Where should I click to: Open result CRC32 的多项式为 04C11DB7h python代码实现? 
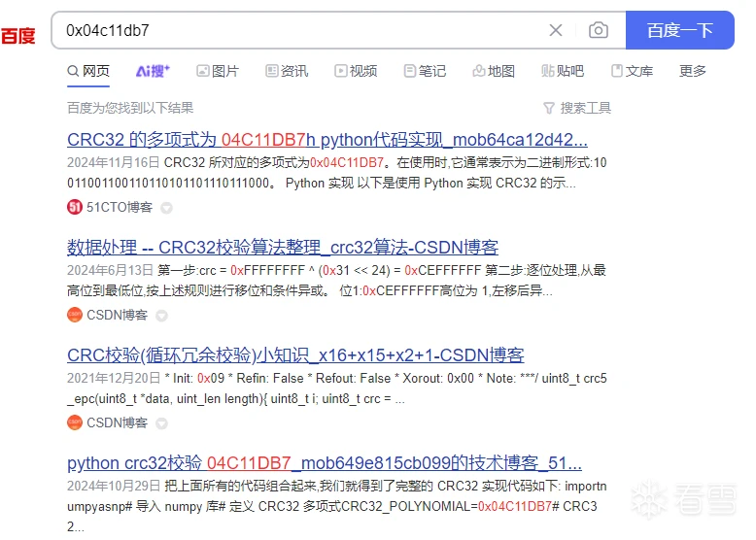327,140
